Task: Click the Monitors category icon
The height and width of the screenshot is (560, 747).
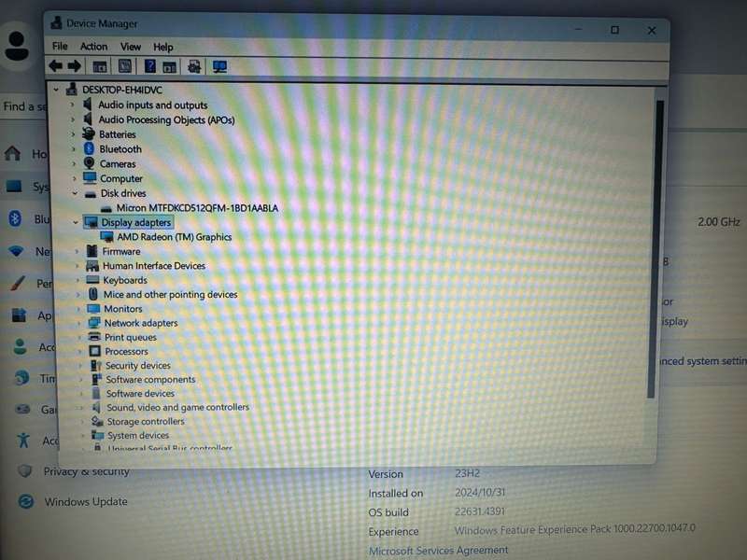Action: click(94, 308)
